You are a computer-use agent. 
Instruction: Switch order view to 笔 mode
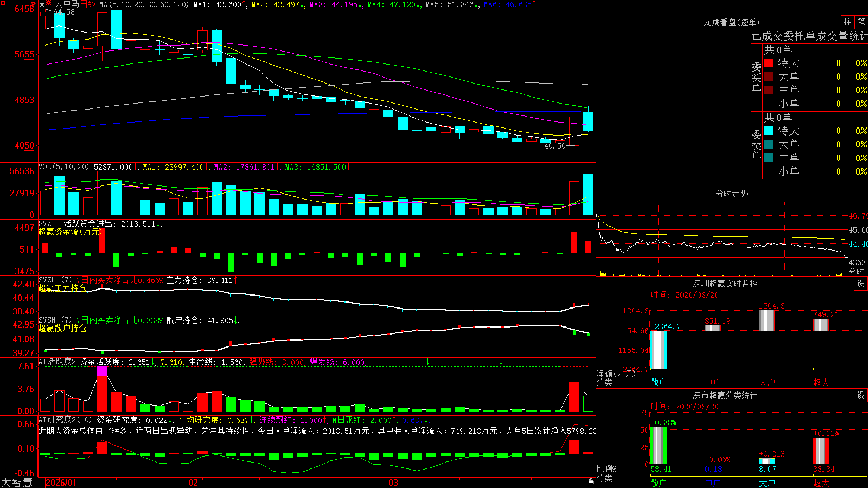pos(861,22)
